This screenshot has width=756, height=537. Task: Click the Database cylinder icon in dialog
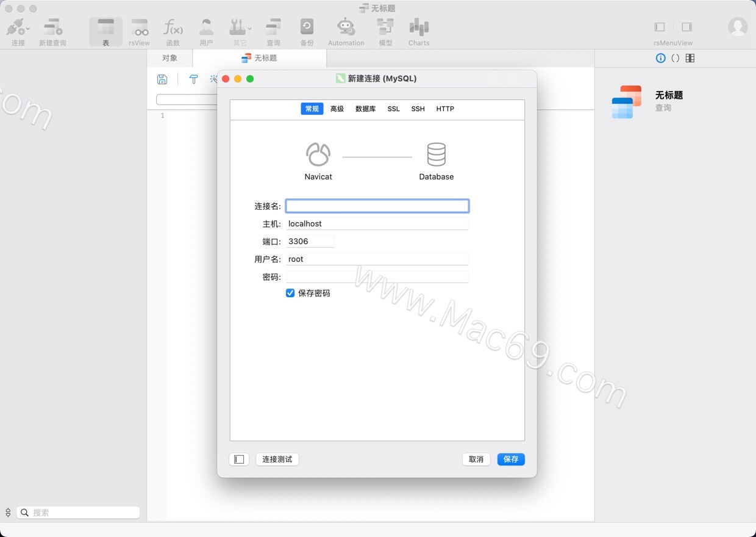[437, 155]
